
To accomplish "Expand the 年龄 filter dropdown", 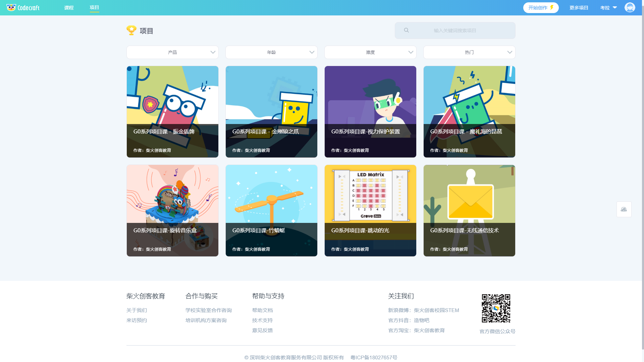I will pyautogui.click(x=271, y=52).
